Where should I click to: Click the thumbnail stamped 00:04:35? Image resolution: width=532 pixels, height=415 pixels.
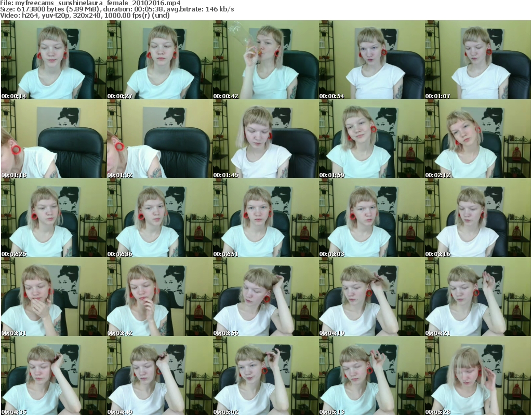point(54,376)
